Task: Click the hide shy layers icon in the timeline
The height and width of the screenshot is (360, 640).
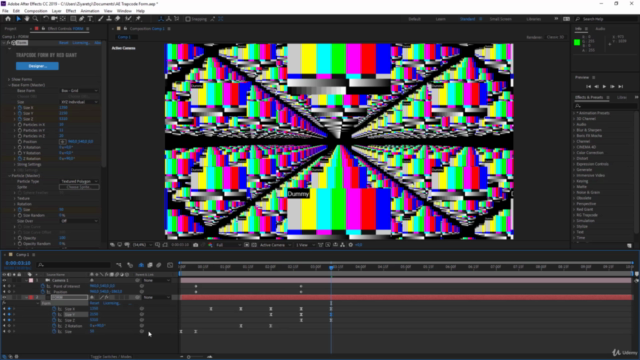Action: pyautogui.click(x=141, y=265)
